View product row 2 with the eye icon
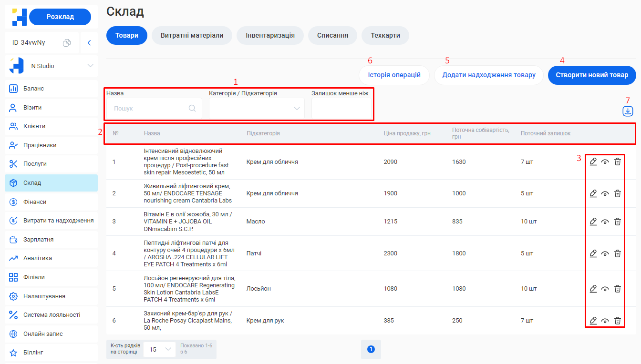641x364 pixels. (x=605, y=193)
